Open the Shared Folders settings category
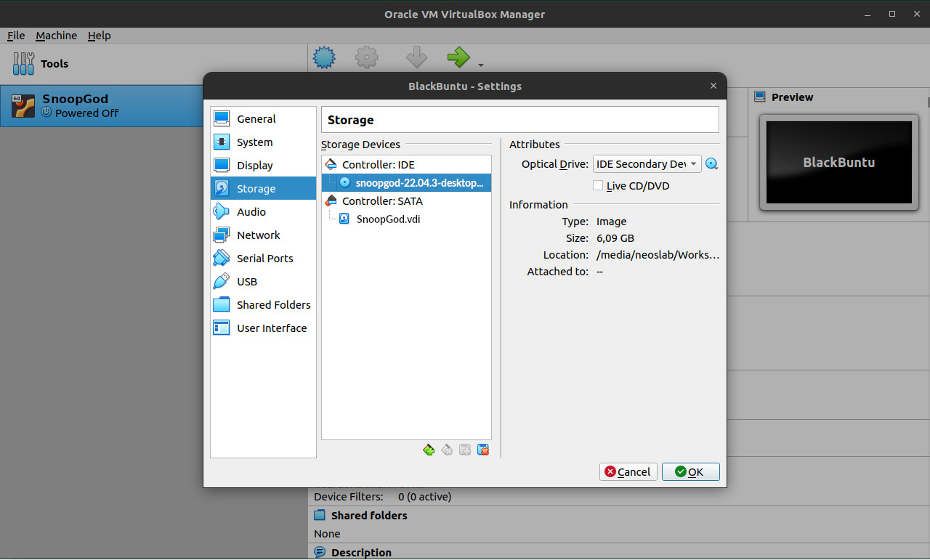Viewport: 930px width, 560px height. pyautogui.click(x=263, y=305)
